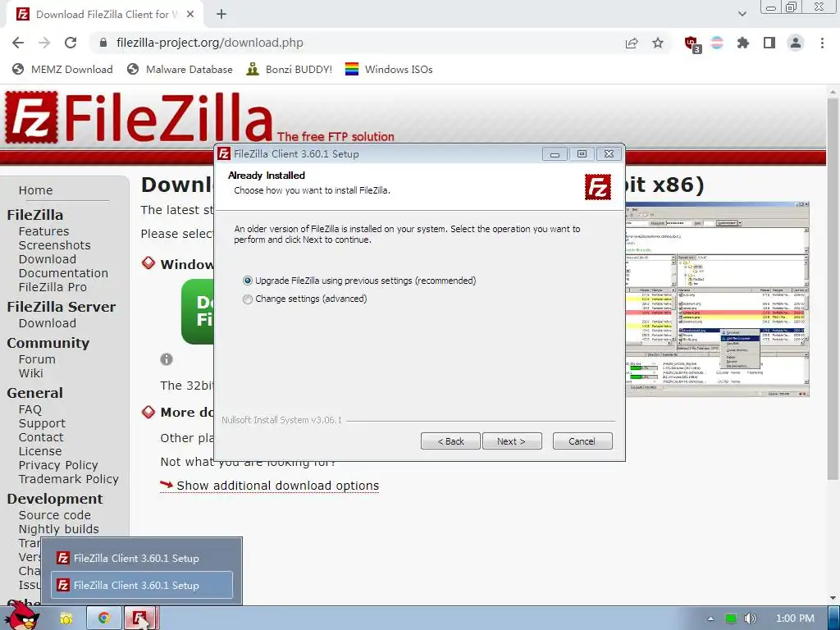Open the Wiki link
Image resolution: width=840 pixels, height=630 pixels.
point(31,373)
